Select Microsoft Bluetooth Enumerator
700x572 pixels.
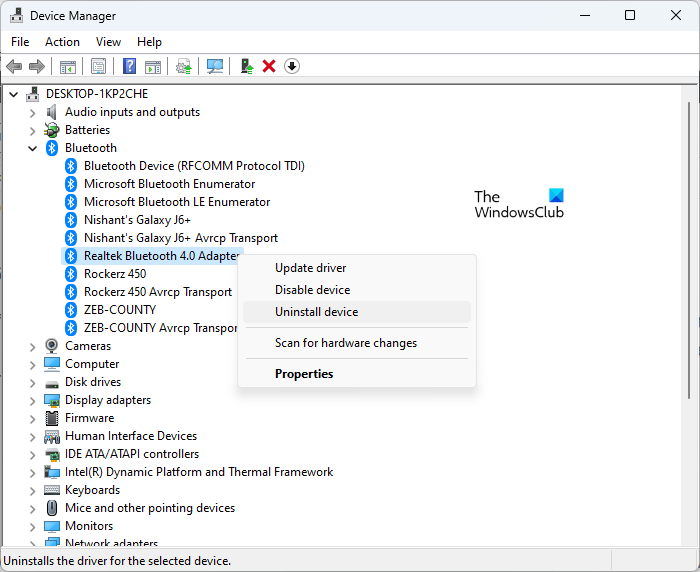170,184
